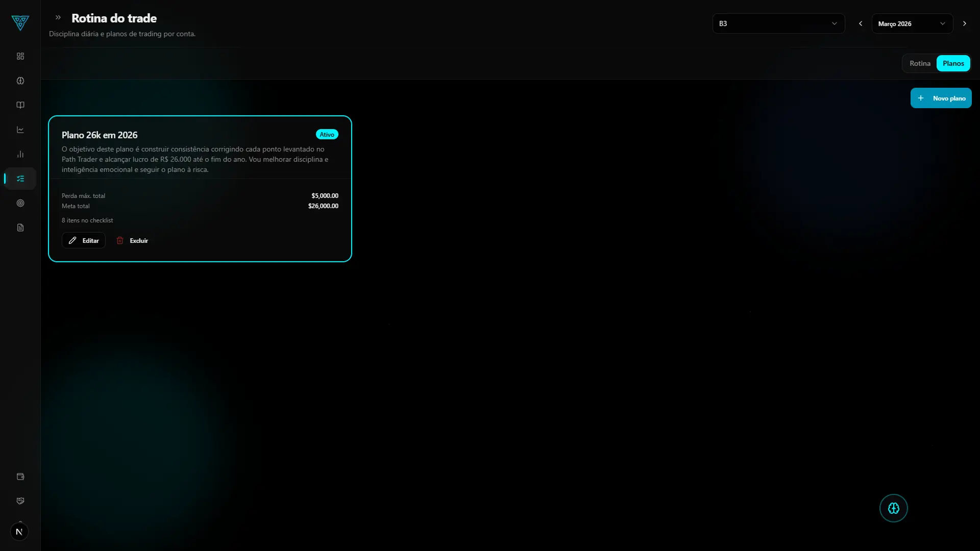Go to next month with right arrow
Viewport: 980px width, 551px height.
965,23
